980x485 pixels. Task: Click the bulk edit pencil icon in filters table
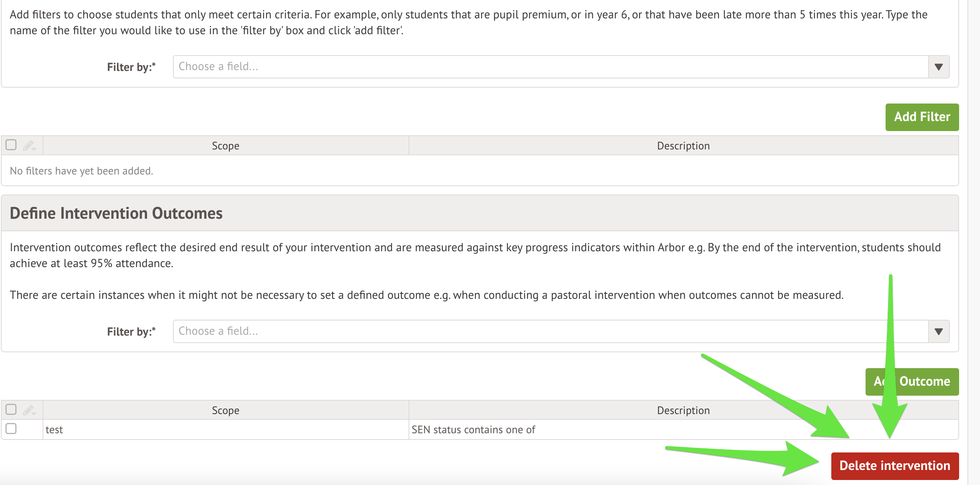(x=29, y=146)
